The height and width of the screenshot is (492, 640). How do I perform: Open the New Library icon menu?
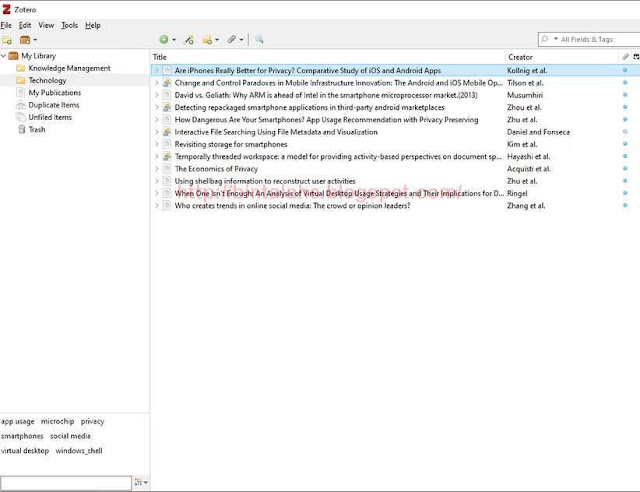pos(28,40)
